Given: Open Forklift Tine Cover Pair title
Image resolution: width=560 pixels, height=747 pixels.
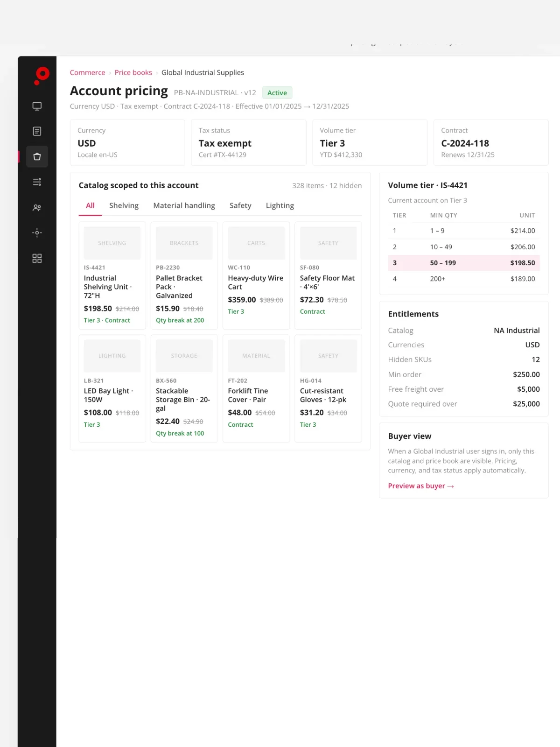Looking at the screenshot, I should [248, 395].
